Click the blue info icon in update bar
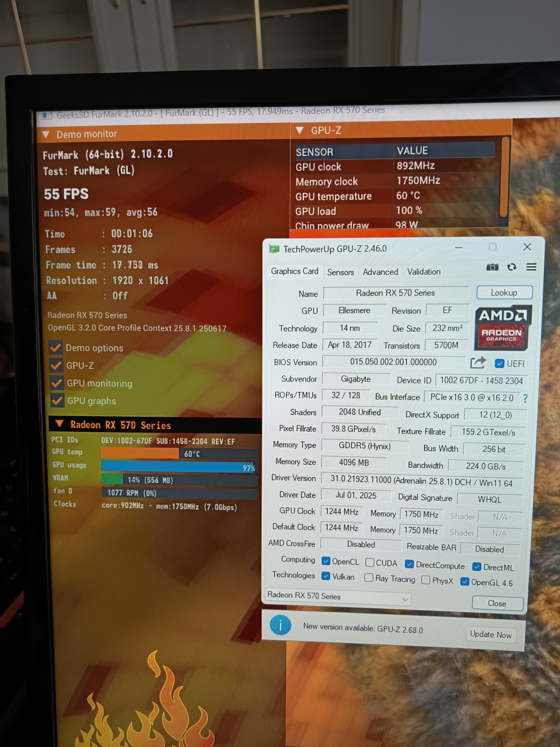 (280, 625)
